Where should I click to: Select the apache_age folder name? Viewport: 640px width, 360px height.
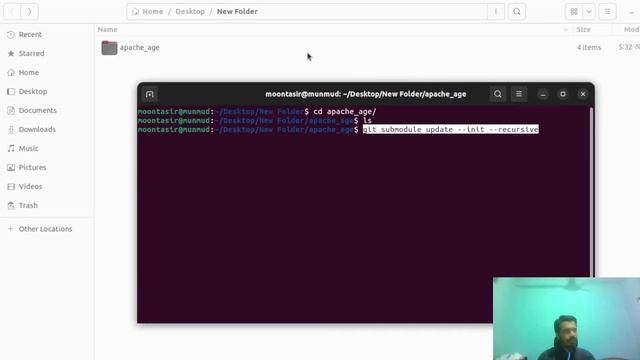140,47
